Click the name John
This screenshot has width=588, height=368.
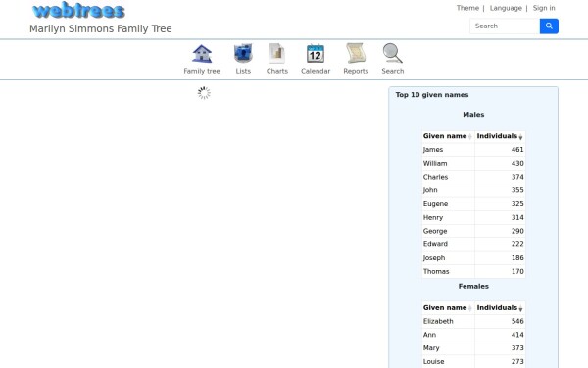(430, 190)
